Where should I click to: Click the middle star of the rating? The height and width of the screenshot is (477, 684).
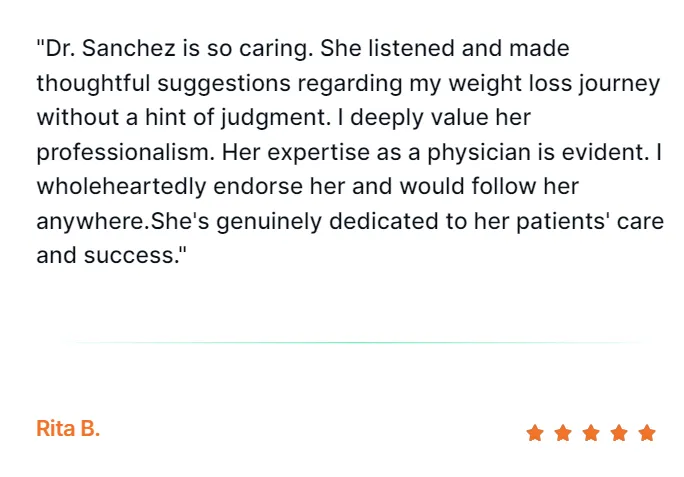[591, 433]
